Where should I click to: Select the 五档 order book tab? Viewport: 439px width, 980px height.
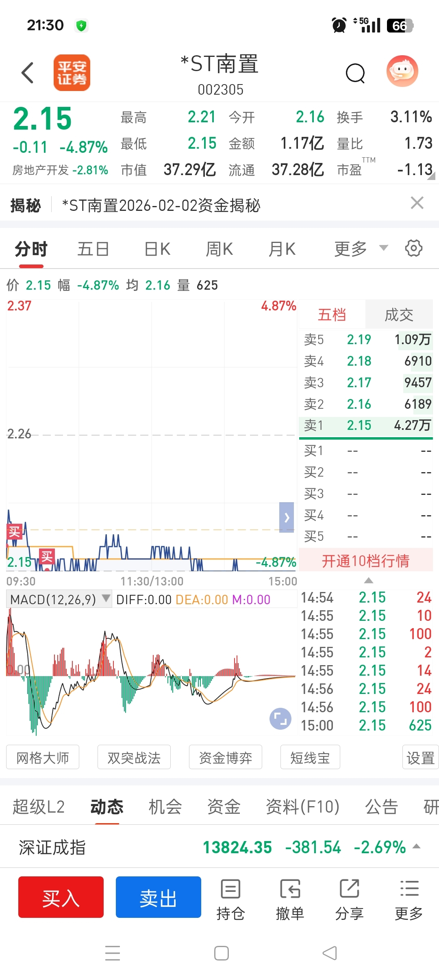tap(332, 314)
